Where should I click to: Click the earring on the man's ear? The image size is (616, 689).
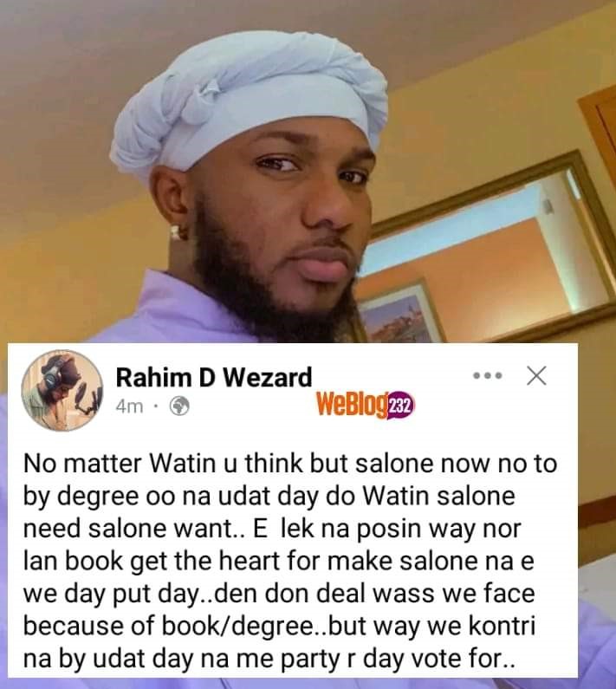(175, 232)
